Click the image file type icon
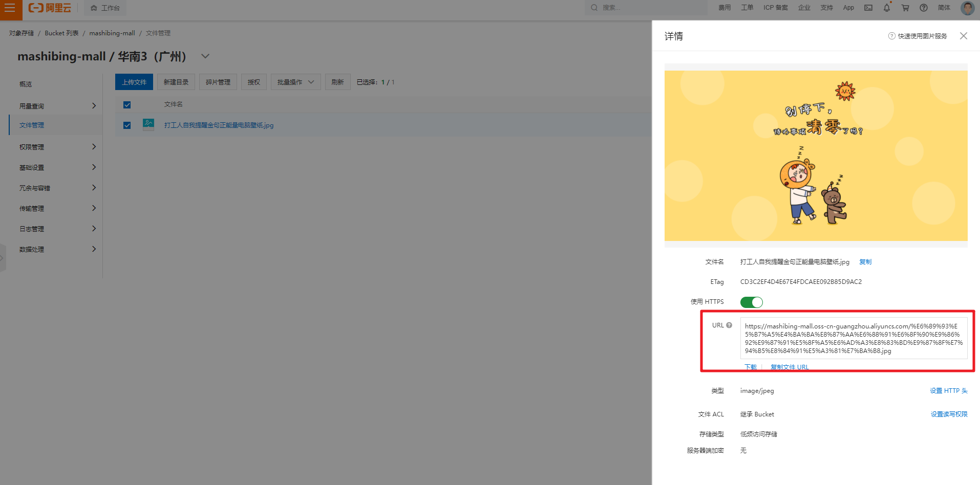This screenshot has height=485, width=980. click(x=148, y=125)
